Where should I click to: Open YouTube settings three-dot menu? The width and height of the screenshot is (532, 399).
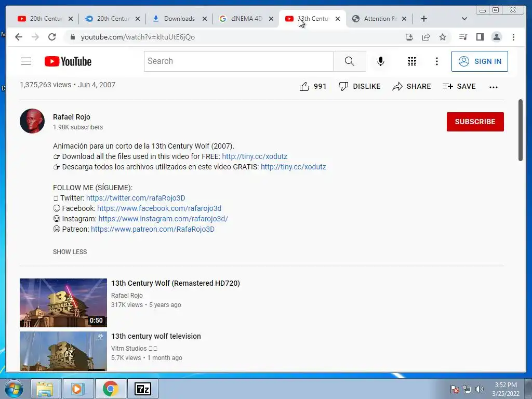(436, 61)
